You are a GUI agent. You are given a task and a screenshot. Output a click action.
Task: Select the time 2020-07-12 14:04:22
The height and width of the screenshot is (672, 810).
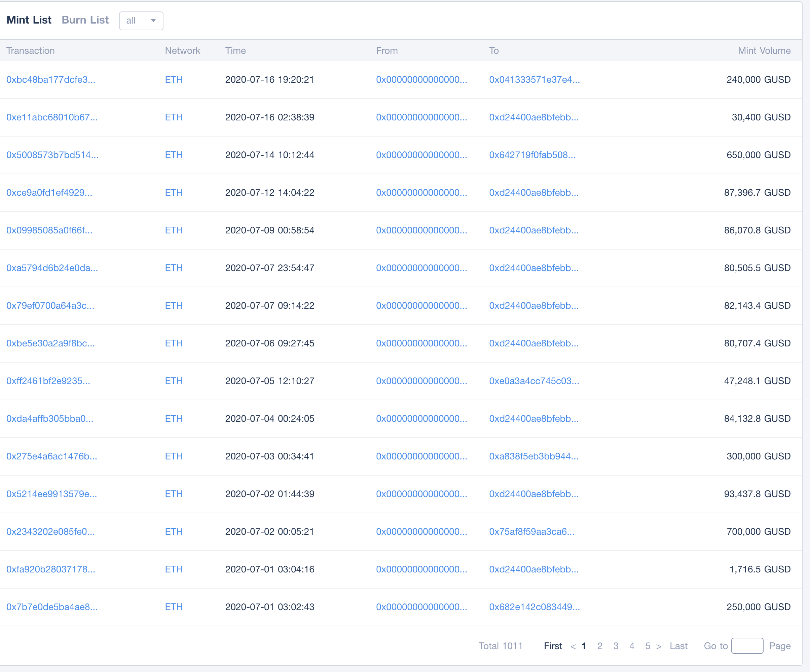click(x=270, y=192)
